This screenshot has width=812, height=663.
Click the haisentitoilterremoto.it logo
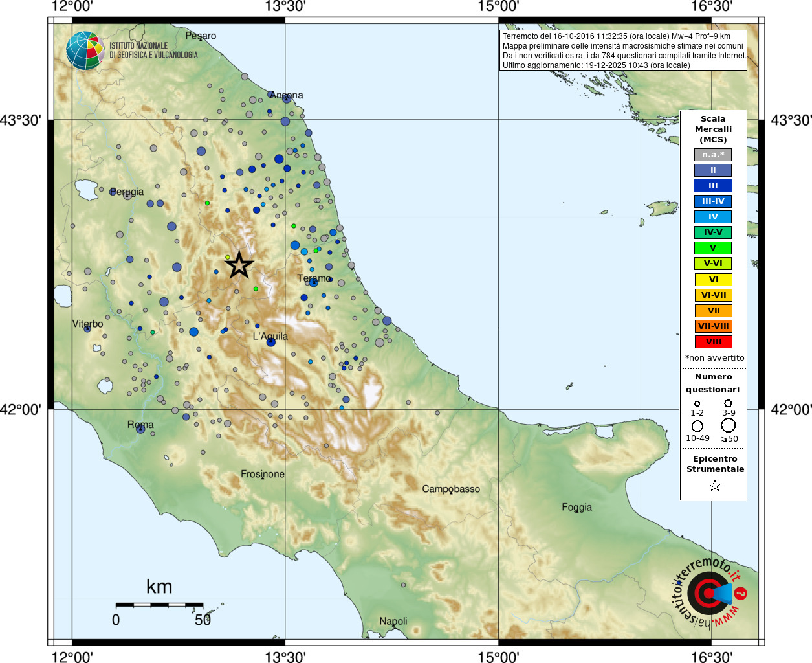click(x=710, y=592)
